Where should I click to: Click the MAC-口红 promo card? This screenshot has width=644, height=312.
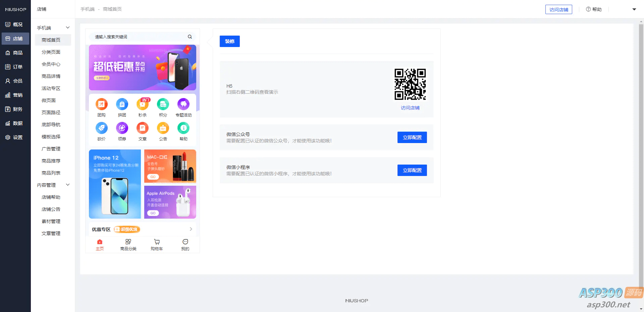click(170, 166)
